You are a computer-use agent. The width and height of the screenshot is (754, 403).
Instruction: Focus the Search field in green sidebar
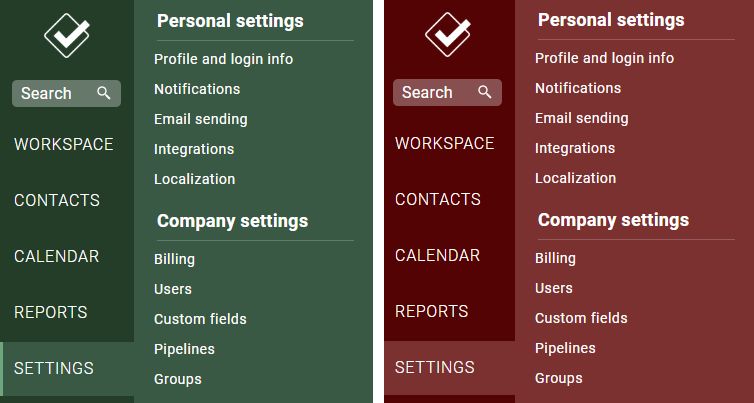tap(66, 93)
